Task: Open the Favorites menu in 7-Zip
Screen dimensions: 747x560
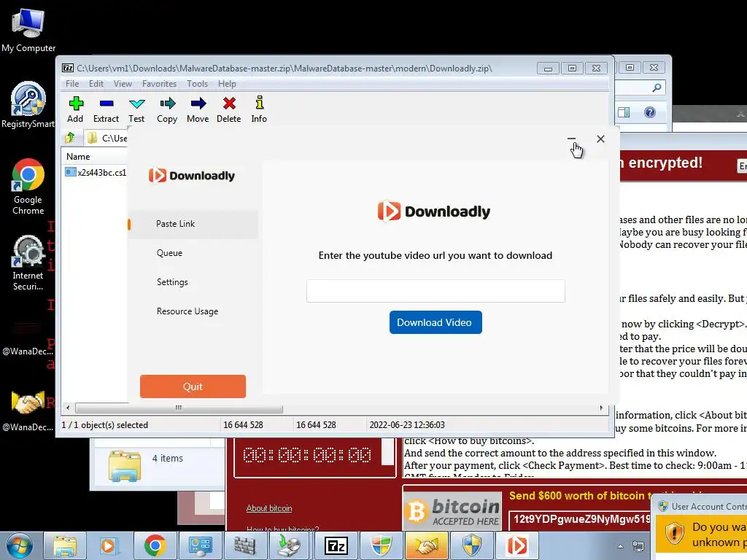Action: [x=159, y=84]
